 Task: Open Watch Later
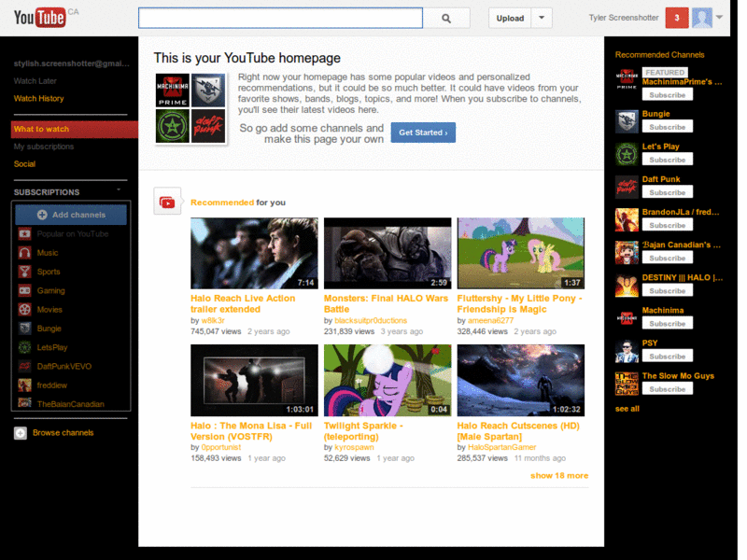click(x=35, y=81)
